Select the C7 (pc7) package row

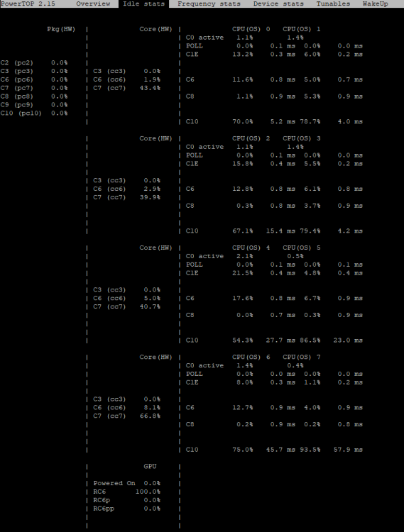[34, 88]
